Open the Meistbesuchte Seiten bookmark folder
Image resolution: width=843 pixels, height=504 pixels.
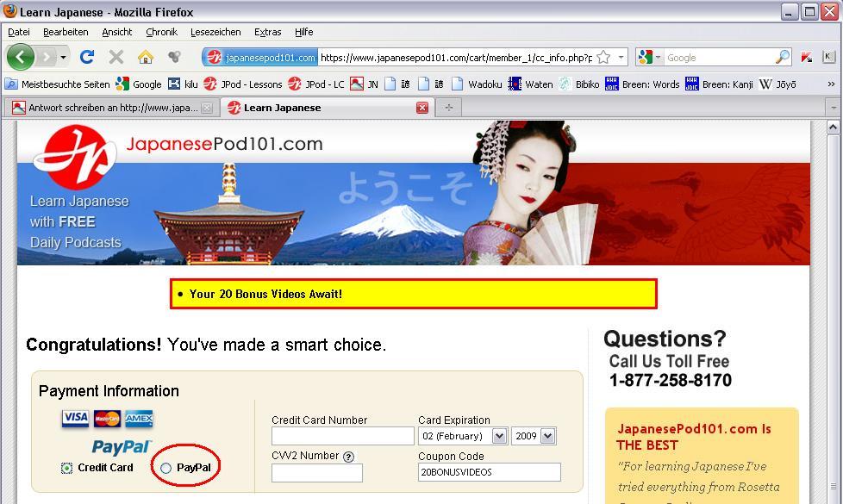(59, 84)
